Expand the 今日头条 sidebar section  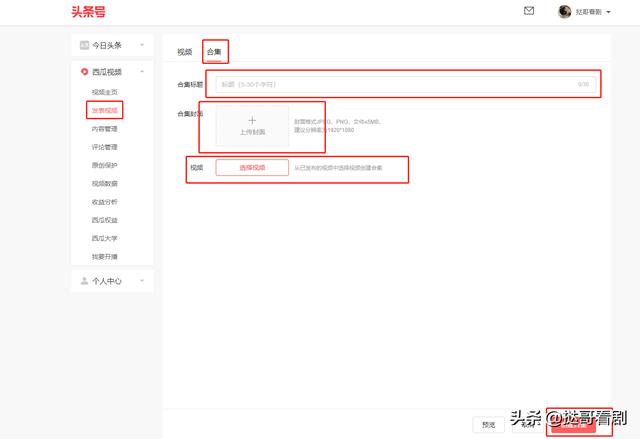click(x=142, y=46)
